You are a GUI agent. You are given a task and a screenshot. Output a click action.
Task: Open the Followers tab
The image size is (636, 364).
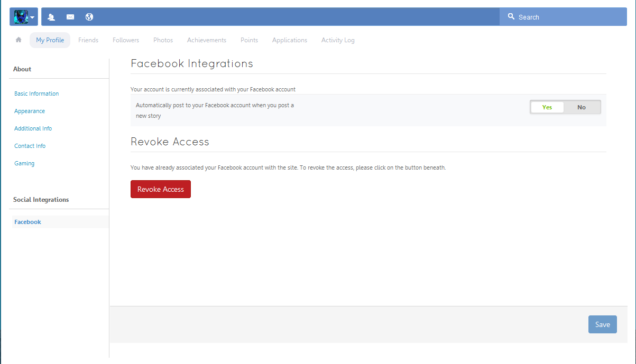click(x=126, y=40)
